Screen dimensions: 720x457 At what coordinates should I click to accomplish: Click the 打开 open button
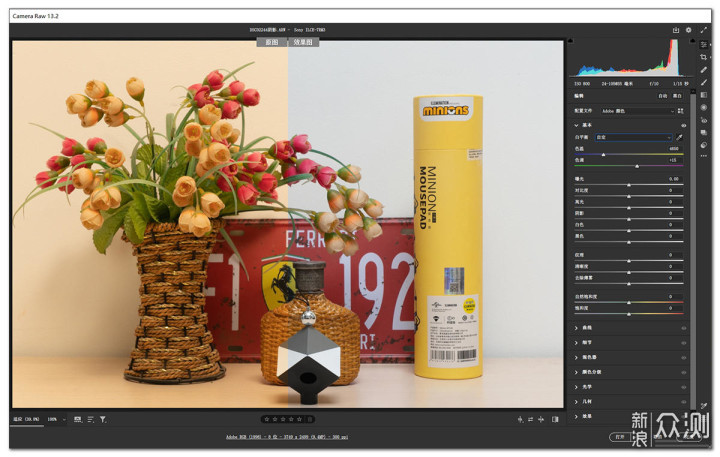click(620, 437)
